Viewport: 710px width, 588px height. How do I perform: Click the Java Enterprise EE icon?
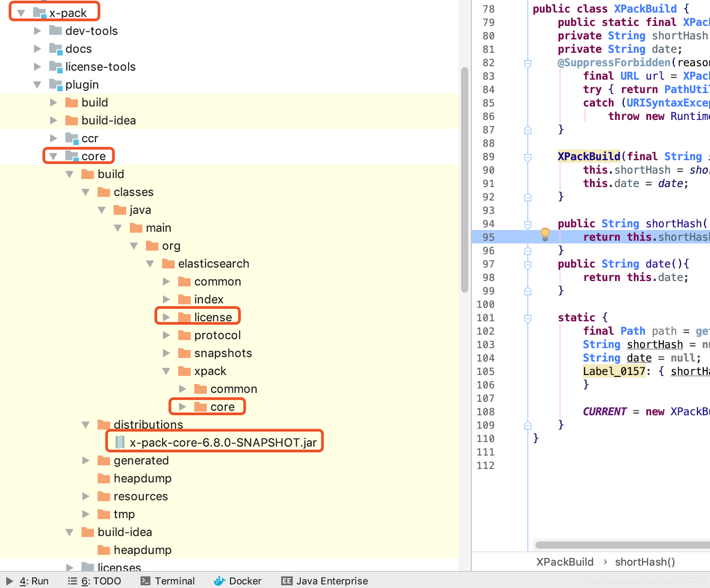(x=287, y=581)
